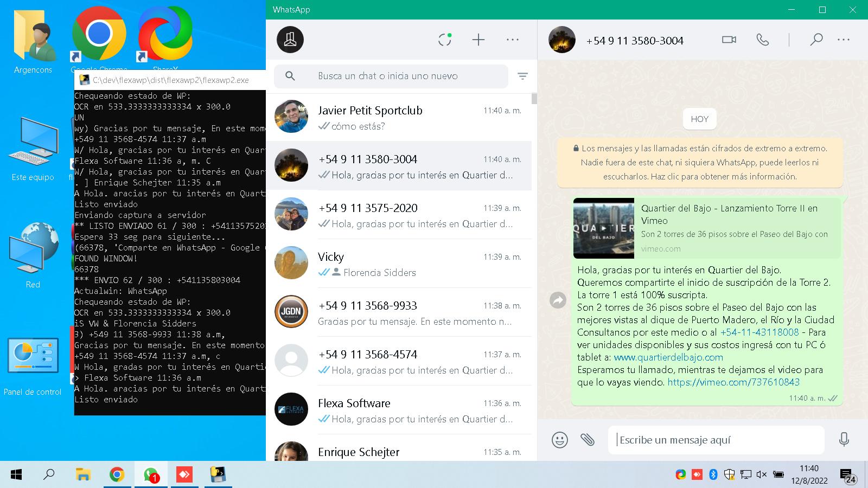Click the chat list scrollbar
Image resolution: width=868 pixels, height=488 pixels.
[x=534, y=98]
